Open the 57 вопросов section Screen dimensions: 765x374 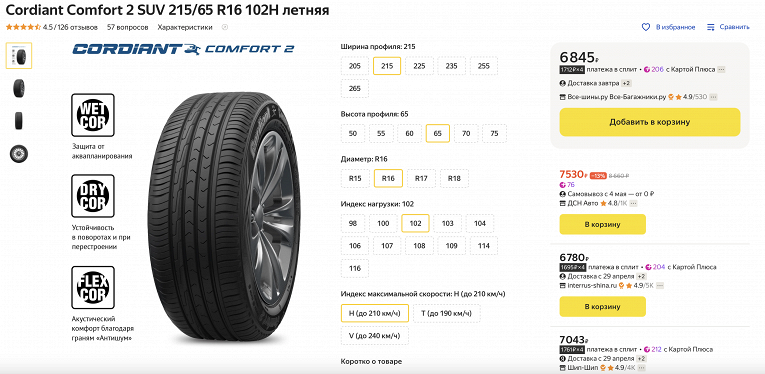click(127, 27)
